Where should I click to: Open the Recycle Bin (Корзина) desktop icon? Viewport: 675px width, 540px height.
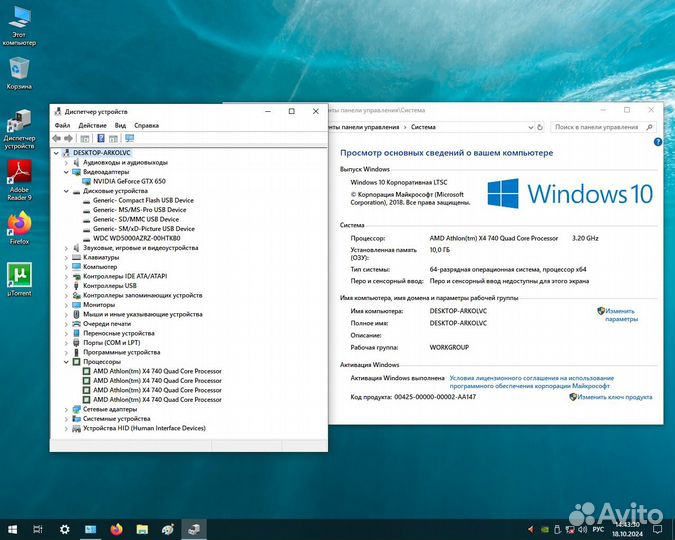click(x=19, y=72)
